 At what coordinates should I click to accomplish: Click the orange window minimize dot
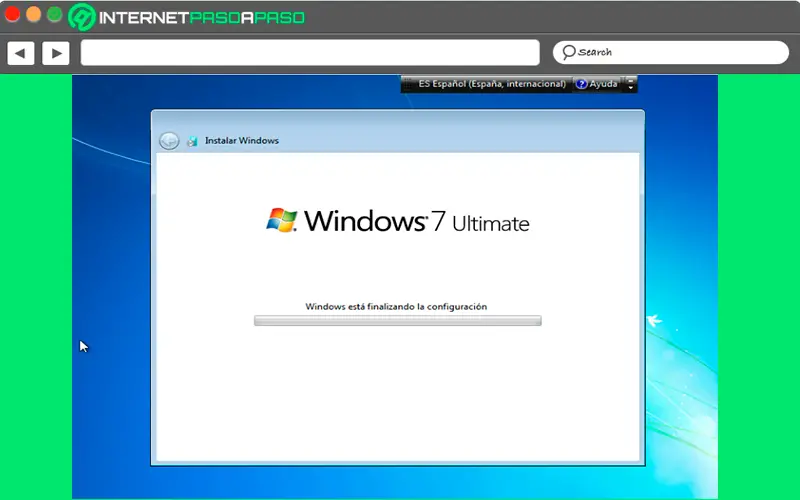pos(33,14)
